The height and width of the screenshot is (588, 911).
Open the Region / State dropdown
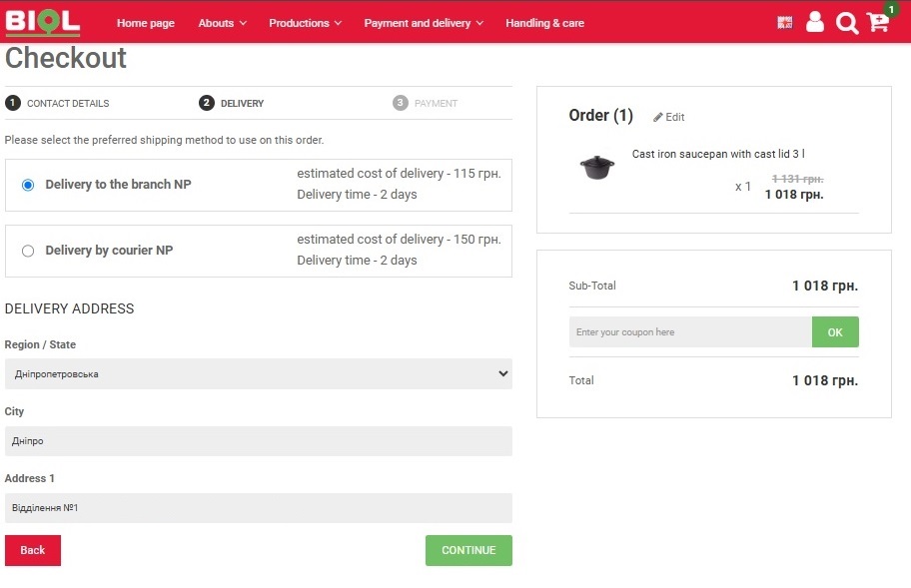click(x=258, y=374)
